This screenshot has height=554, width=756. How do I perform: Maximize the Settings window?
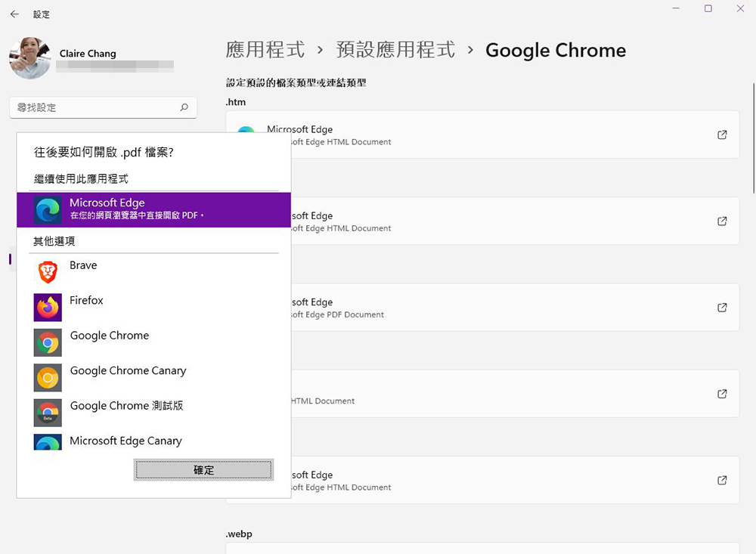(x=708, y=8)
